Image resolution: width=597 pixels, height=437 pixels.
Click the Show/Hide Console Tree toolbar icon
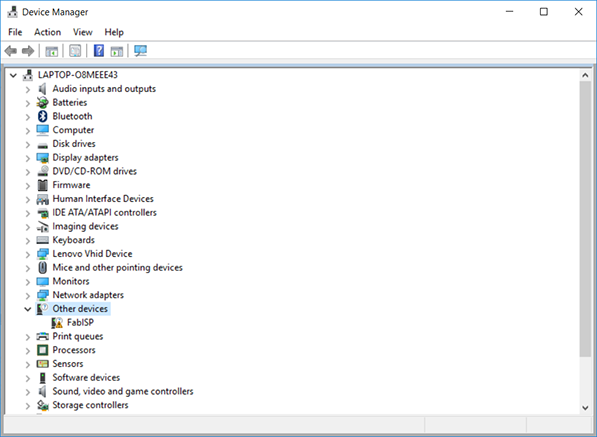coord(51,51)
